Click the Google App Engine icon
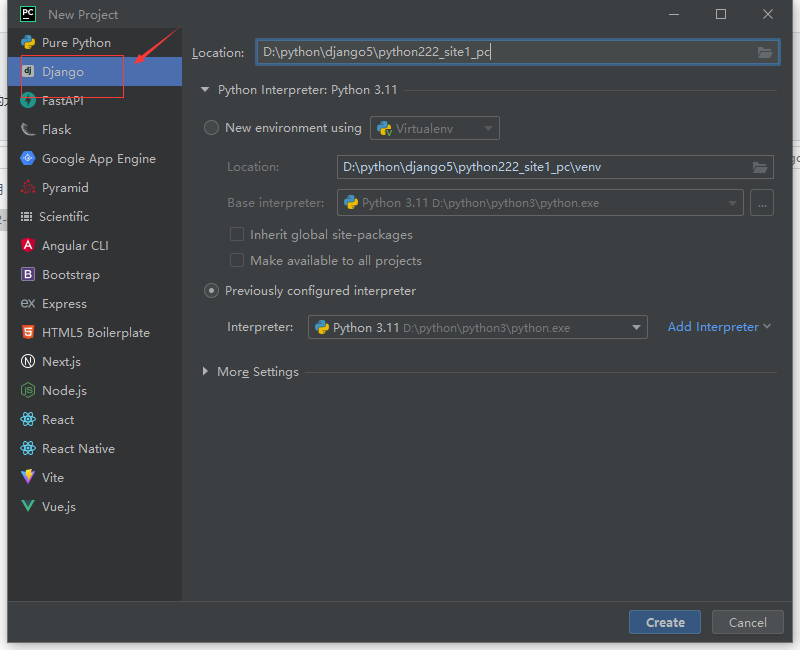 pyautogui.click(x=28, y=159)
